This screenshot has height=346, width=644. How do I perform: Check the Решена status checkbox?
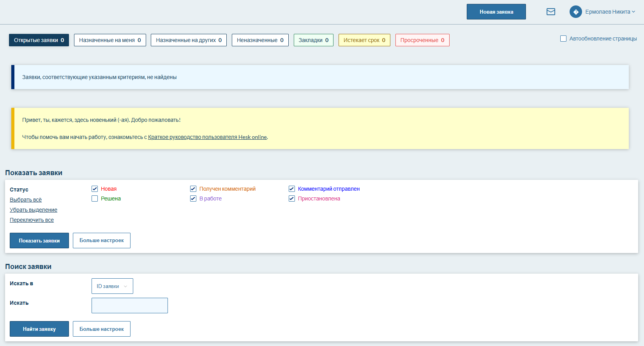click(x=95, y=198)
